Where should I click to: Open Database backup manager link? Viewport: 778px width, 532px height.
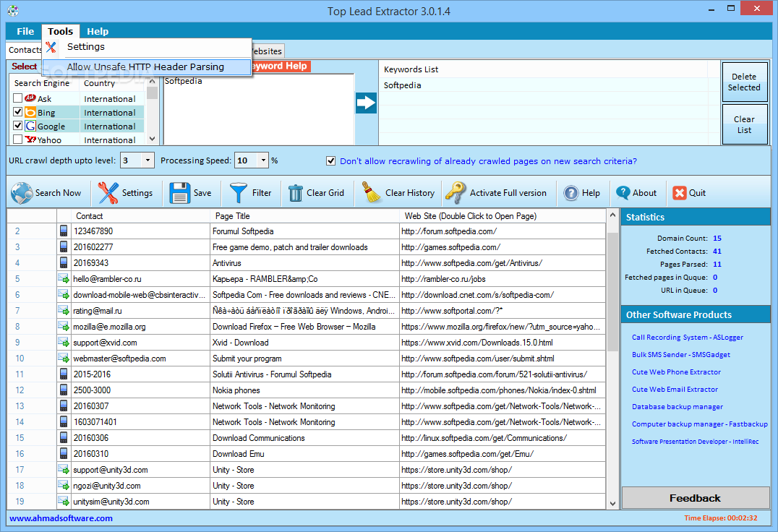pos(677,406)
